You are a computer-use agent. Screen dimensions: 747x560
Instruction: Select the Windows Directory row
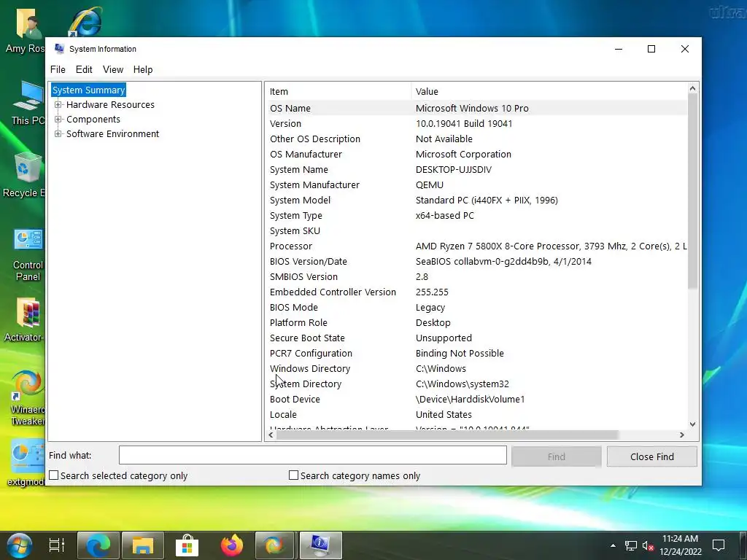pos(476,368)
